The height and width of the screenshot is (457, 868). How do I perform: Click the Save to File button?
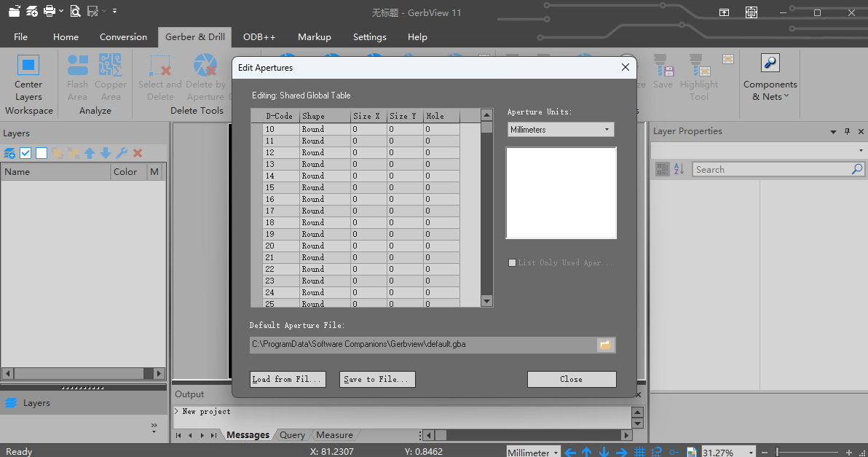(x=377, y=379)
